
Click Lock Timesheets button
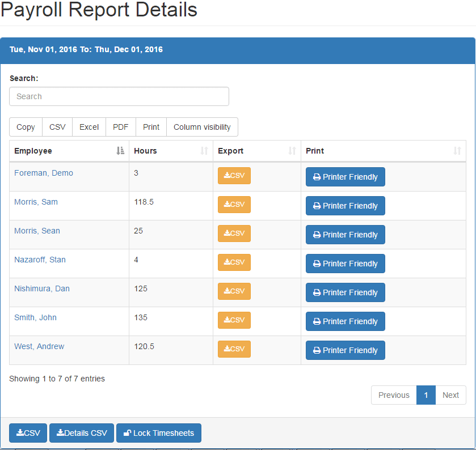[x=158, y=433]
